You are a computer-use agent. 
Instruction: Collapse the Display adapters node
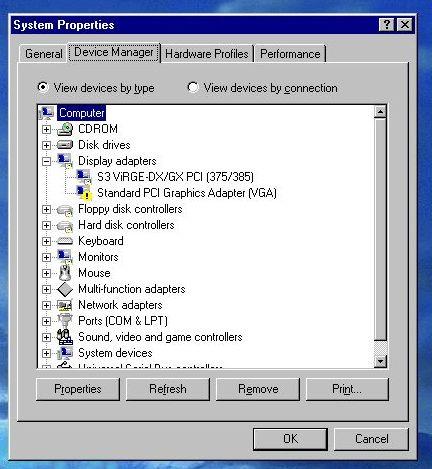(46, 161)
